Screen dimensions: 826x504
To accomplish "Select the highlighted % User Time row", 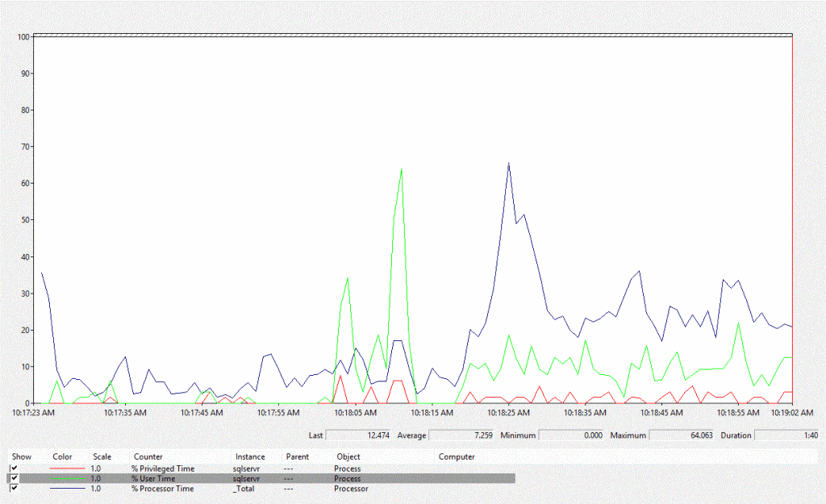I will 162,478.
